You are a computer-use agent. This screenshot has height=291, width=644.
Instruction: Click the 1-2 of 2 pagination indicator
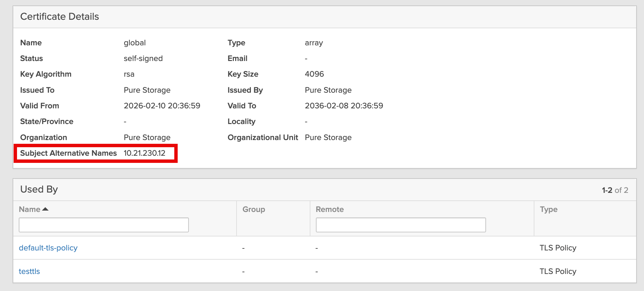[x=615, y=190]
